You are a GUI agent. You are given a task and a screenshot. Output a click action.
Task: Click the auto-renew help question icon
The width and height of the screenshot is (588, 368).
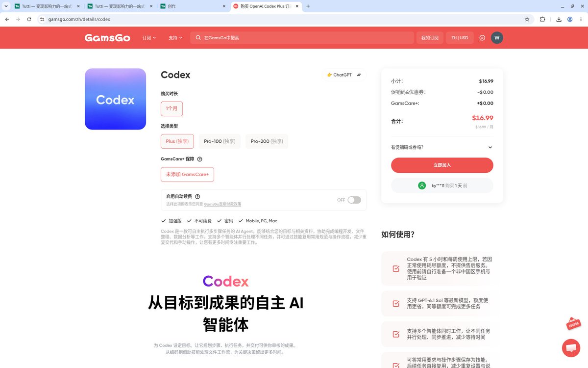(x=197, y=196)
